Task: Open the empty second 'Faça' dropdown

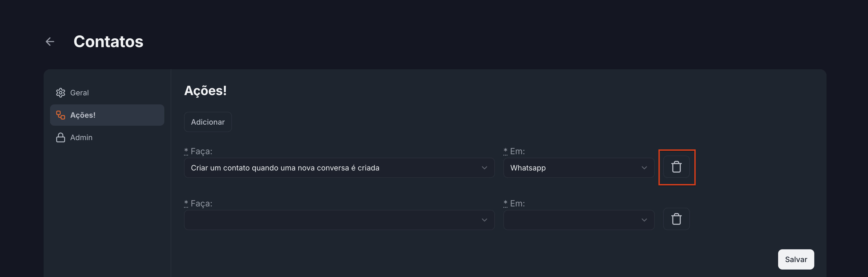Action: pyautogui.click(x=333, y=220)
